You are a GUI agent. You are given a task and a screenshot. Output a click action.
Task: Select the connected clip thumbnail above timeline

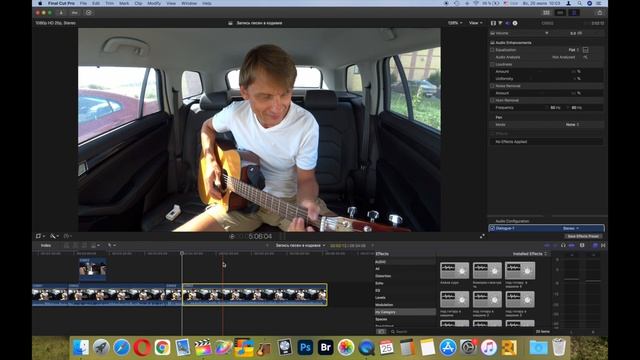[x=93, y=269]
